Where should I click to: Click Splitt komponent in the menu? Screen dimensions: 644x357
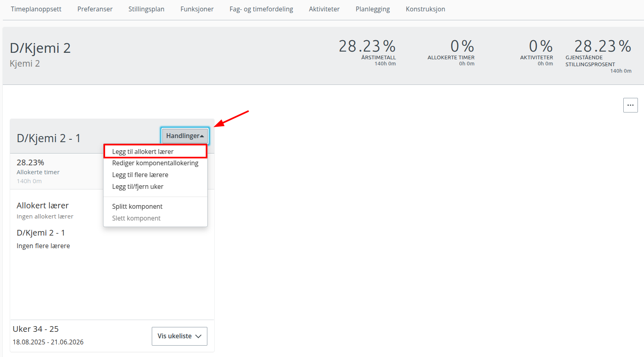tap(155, 207)
